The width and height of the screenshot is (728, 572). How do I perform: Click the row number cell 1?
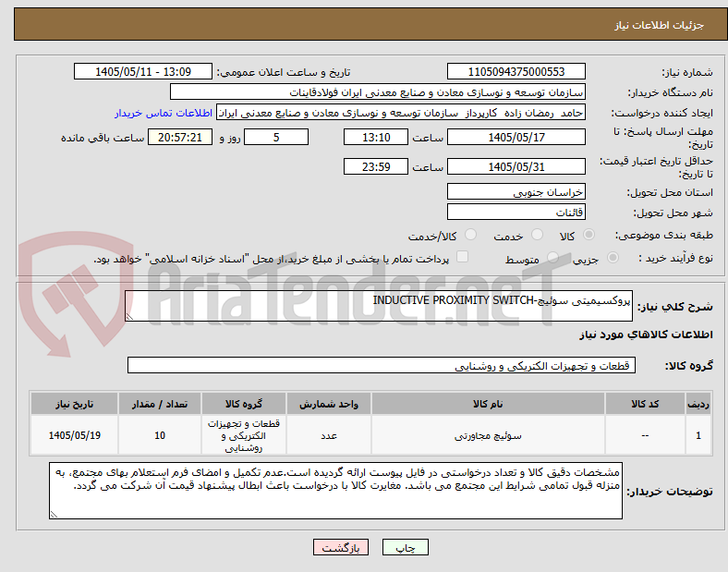click(698, 435)
